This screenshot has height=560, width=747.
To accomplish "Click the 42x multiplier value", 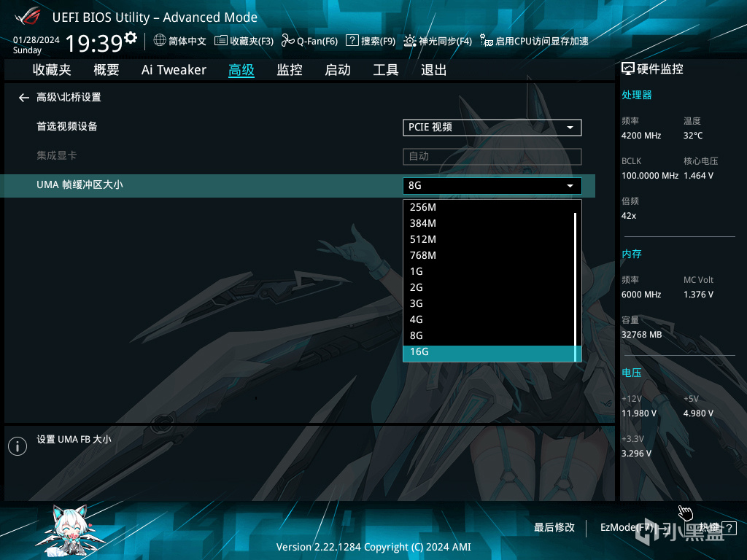I will click(x=629, y=216).
